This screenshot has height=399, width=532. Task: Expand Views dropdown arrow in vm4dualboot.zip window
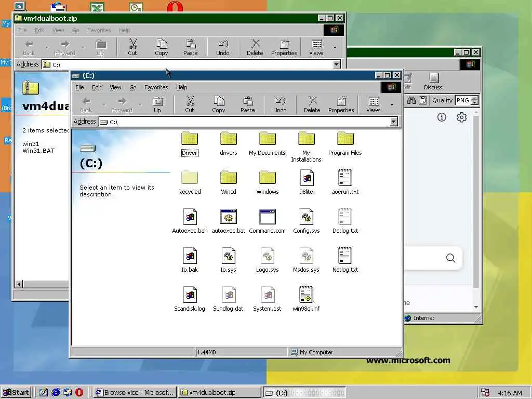point(335,47)
